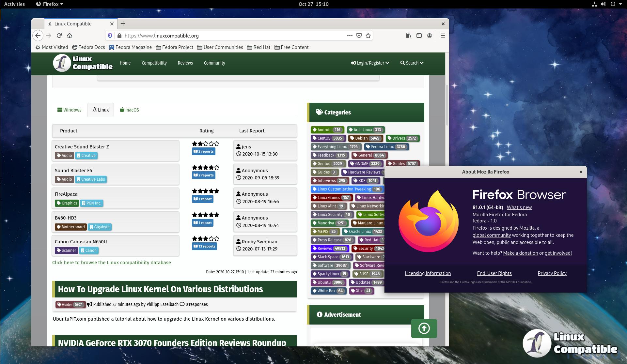
Task: Click the green scroll-to-top arrow button
Action: point(424,328)
